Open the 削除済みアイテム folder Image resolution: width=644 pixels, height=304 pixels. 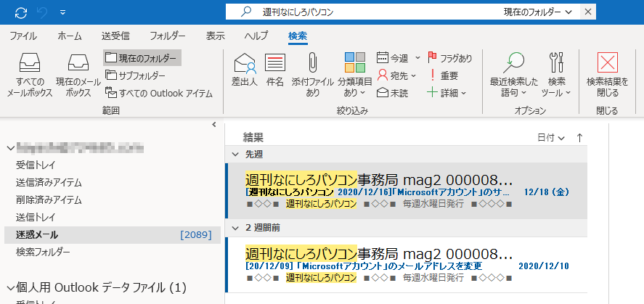[x=49, y=200]
